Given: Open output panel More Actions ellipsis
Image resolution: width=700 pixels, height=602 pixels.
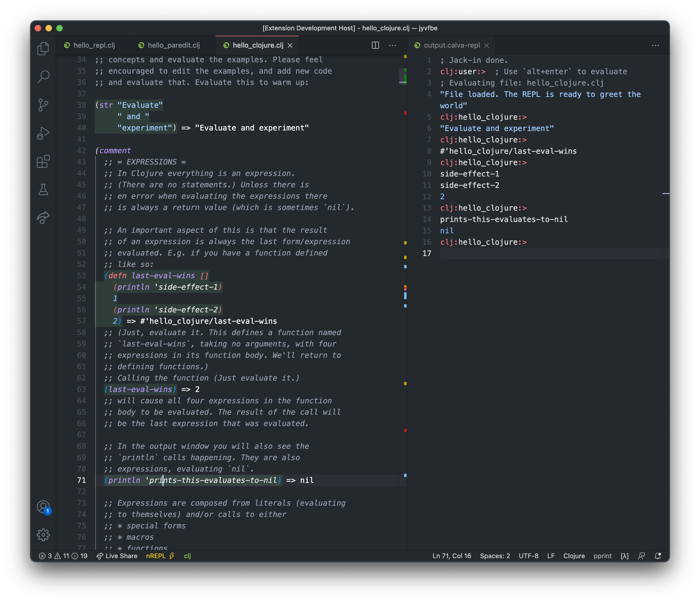Looking at the screenshot, I should pos(655,45).
